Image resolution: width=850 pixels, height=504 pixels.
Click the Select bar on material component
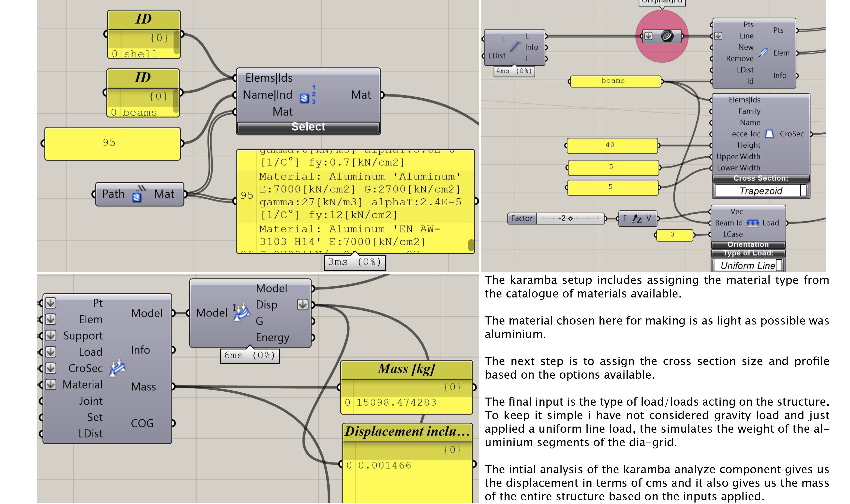308,127
